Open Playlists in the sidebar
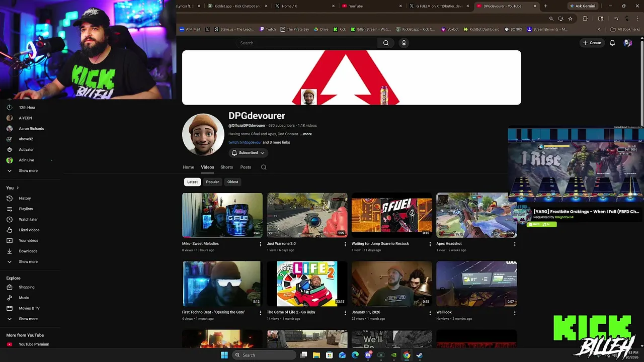644x362 pixels. pyautogui.click(x=26, y=209)
